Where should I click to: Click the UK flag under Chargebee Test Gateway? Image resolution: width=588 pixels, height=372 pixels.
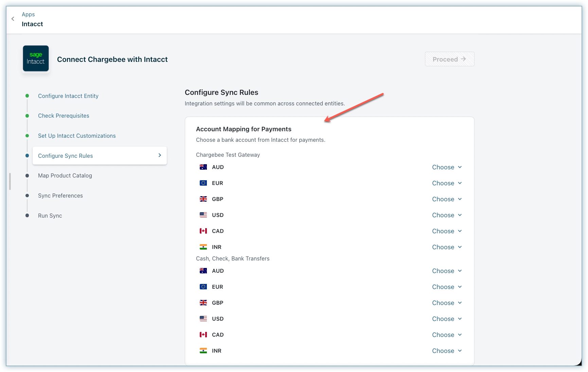pos(203,199)
